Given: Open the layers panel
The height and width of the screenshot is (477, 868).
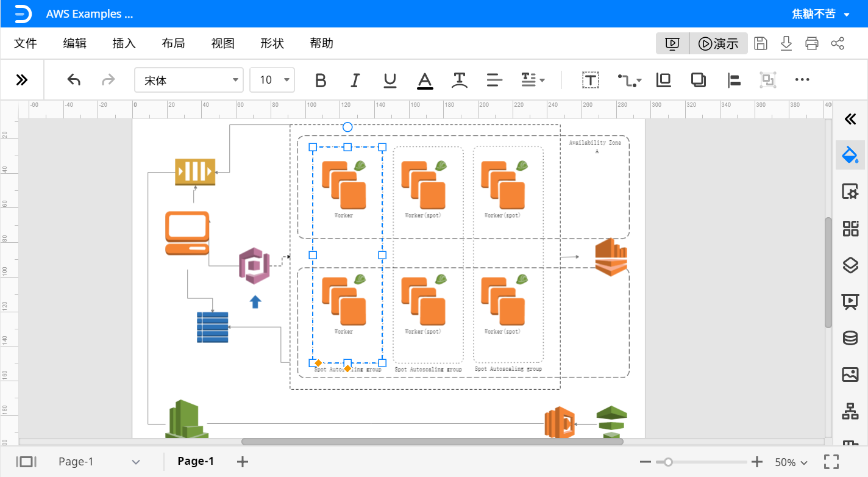Looking at the screenshot, I should coord(850,265).
